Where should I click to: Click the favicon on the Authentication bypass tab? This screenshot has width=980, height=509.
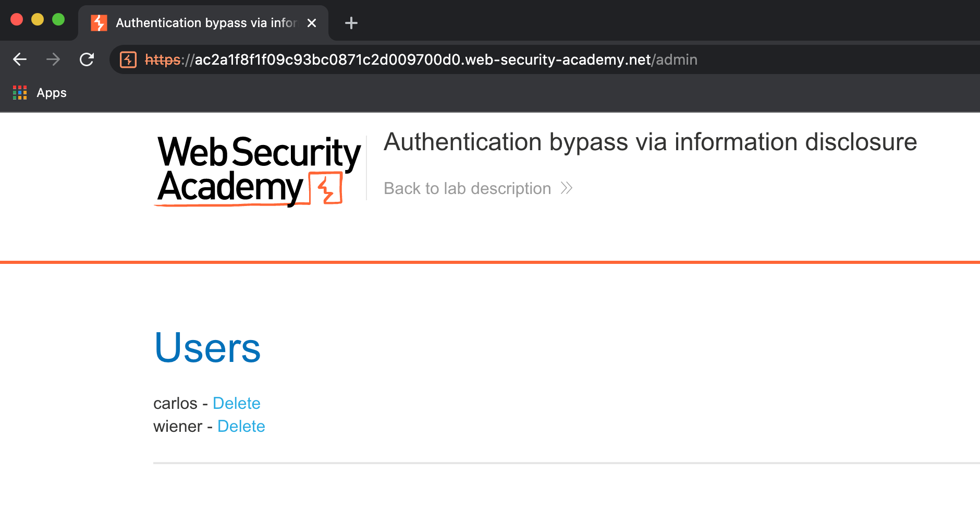click(x=99, y=23)
